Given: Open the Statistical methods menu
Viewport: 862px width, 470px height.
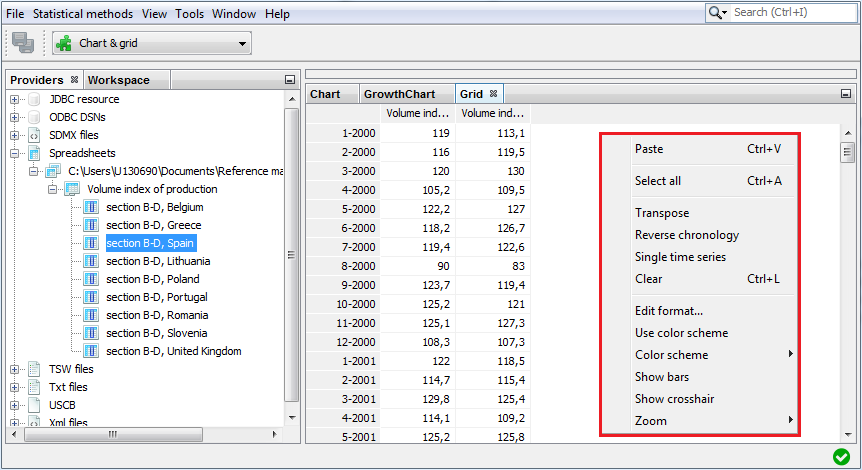Looking at the screenshot, I should click(x=82, y=14).
